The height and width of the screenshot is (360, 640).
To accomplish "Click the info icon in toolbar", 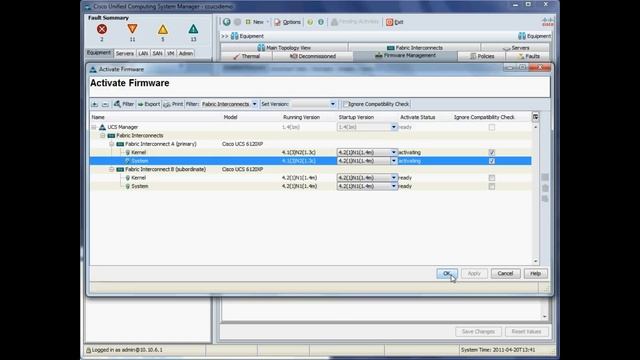I will (x=321, y=22).
